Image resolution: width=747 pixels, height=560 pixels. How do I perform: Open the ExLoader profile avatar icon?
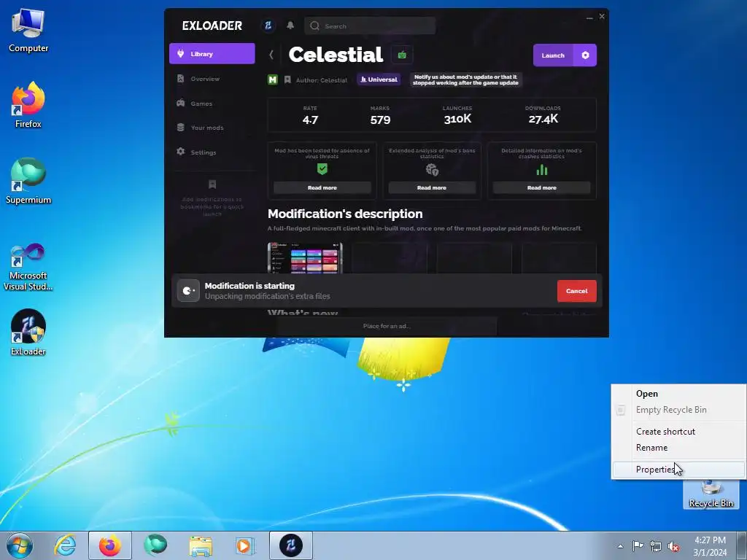268,26
